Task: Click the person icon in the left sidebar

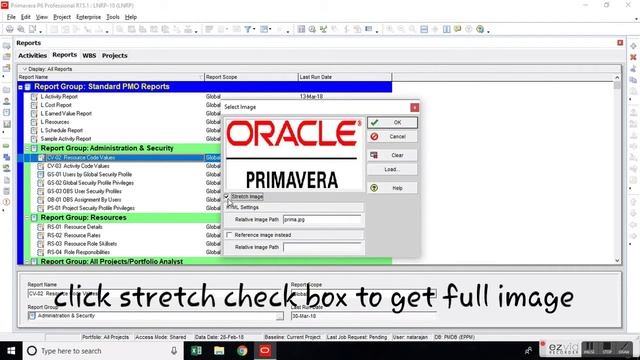Action: coord(7,101)
